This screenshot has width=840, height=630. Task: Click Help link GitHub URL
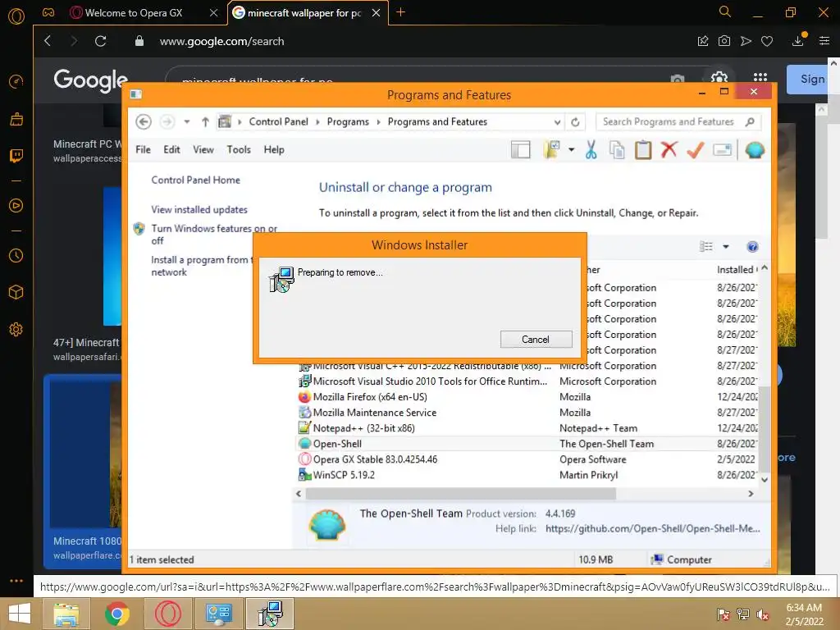pyautogui.click(x=652, y=529)
